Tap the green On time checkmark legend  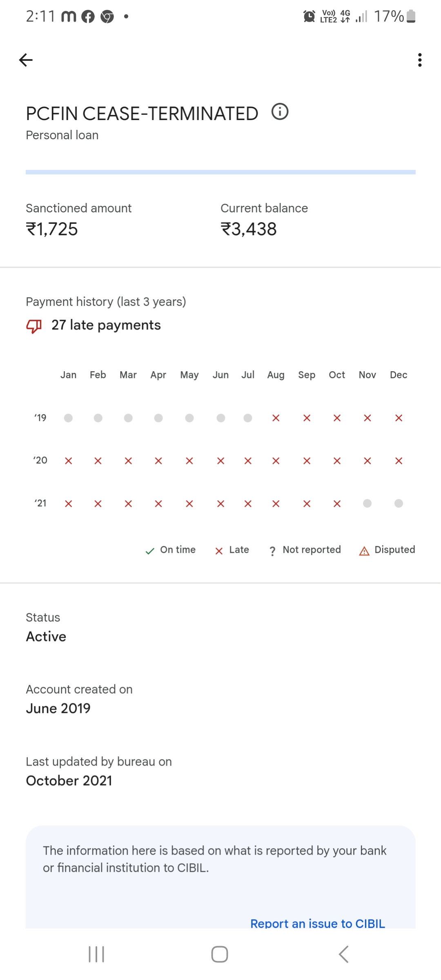click(x=150, y=551)
